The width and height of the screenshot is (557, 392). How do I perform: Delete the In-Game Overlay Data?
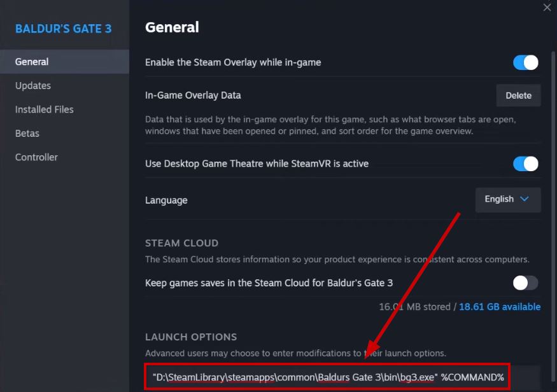(518, 95)
